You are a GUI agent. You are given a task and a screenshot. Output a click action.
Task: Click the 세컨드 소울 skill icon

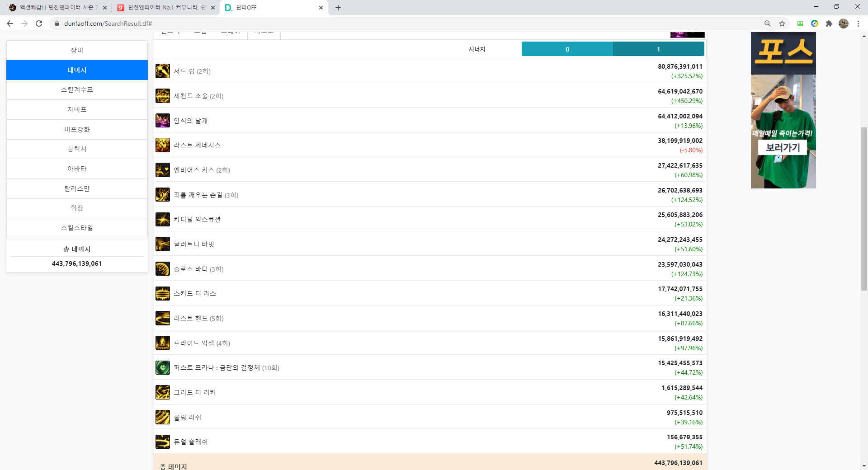(x=162, y=96)
